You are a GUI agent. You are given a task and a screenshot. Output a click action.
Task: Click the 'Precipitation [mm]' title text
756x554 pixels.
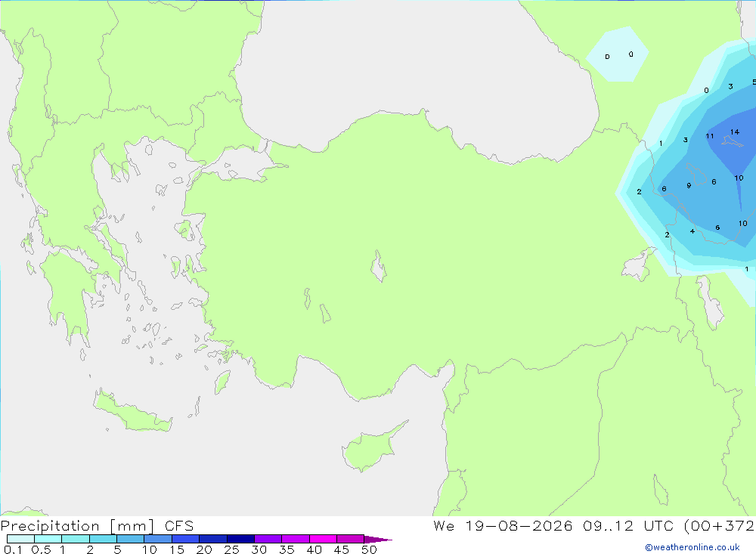coord(78,526)
